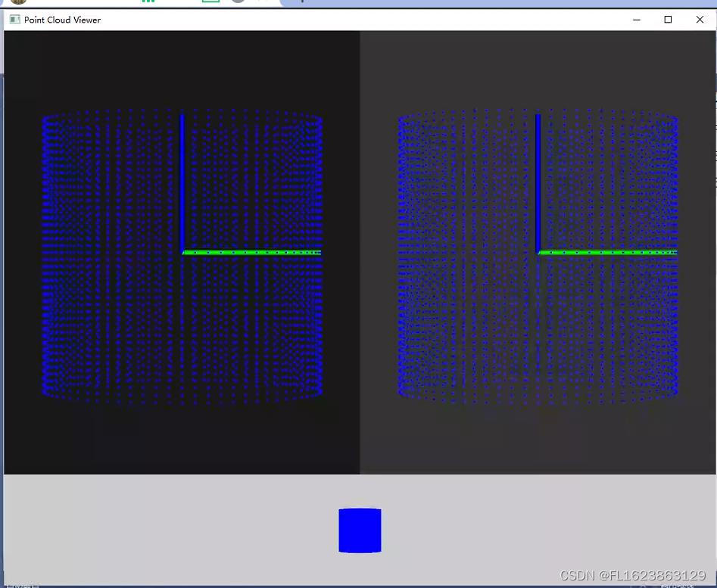Maximize the Point Cloud Viewer window

point(668,20)
